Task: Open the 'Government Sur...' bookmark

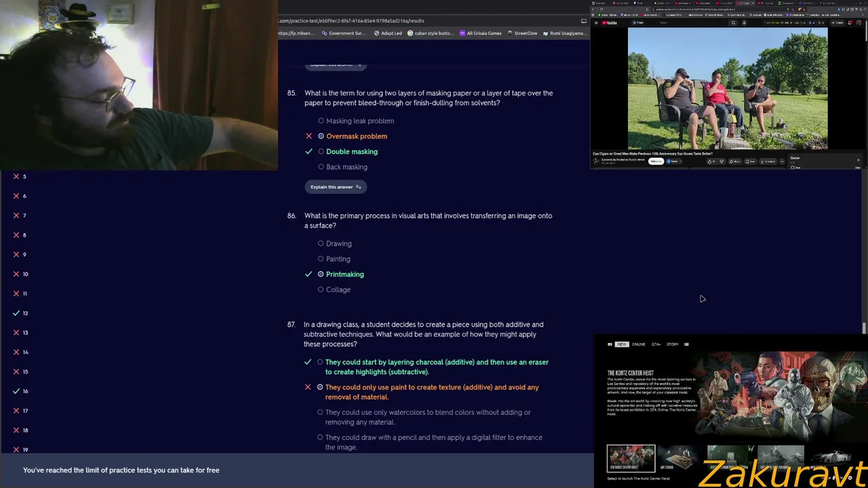Action: (343, 33)
